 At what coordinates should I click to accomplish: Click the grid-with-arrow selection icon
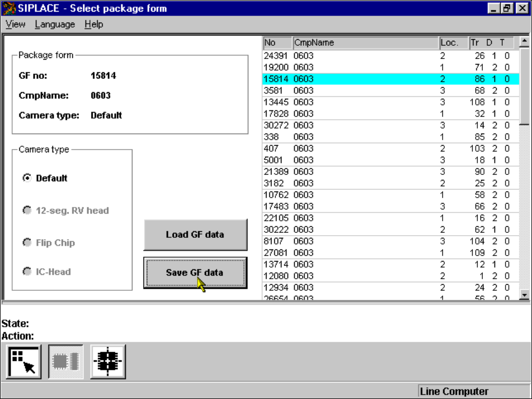coord(23,361)
